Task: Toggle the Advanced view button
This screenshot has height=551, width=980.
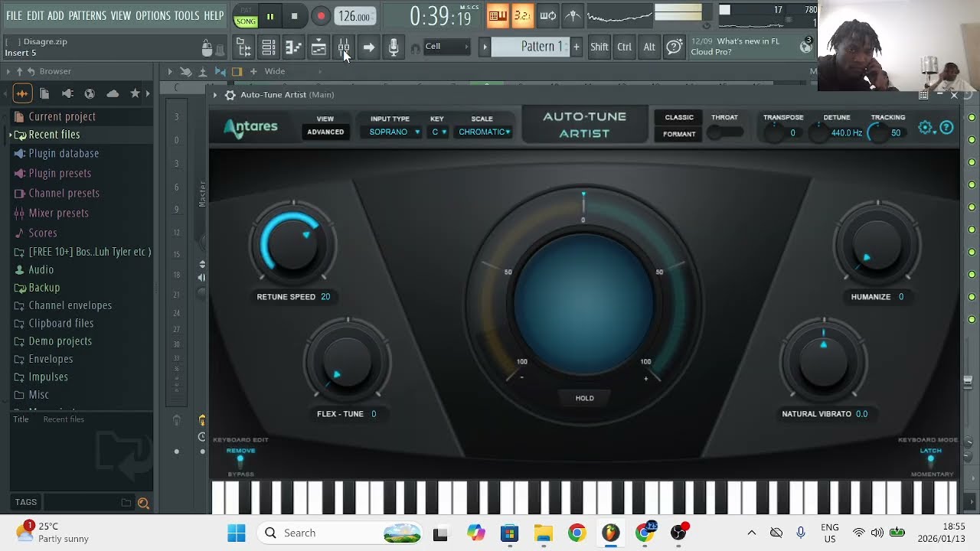Action: point(325,132)
